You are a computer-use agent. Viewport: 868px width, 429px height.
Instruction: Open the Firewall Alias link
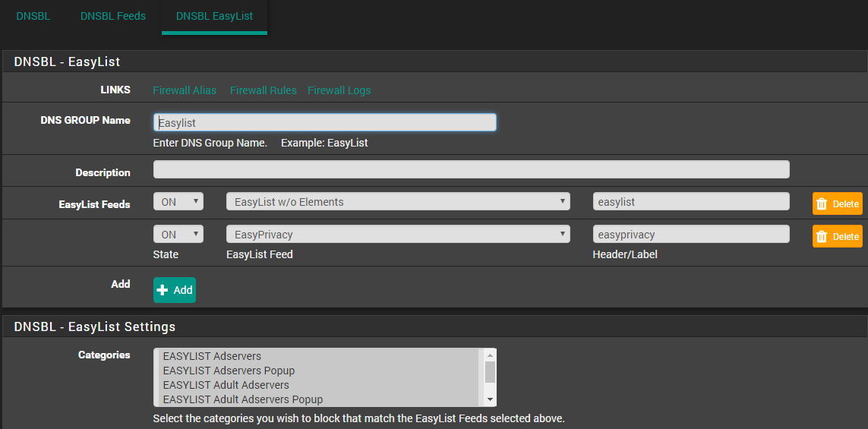click(185, 90)
